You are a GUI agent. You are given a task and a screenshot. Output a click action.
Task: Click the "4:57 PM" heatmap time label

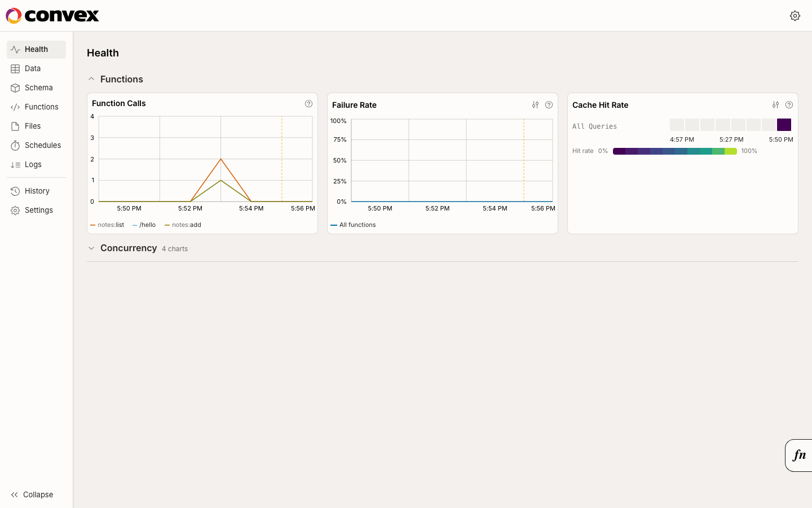point(682,139)
